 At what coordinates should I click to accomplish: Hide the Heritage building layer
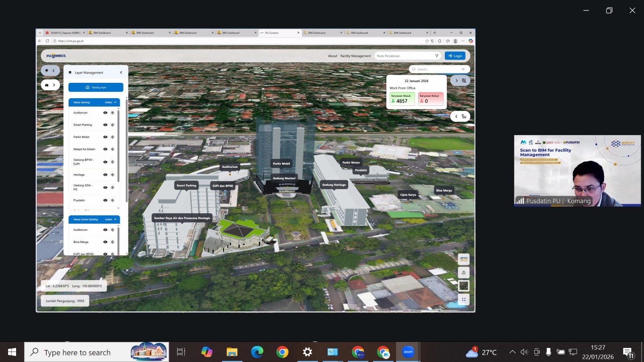click(105, 175)
